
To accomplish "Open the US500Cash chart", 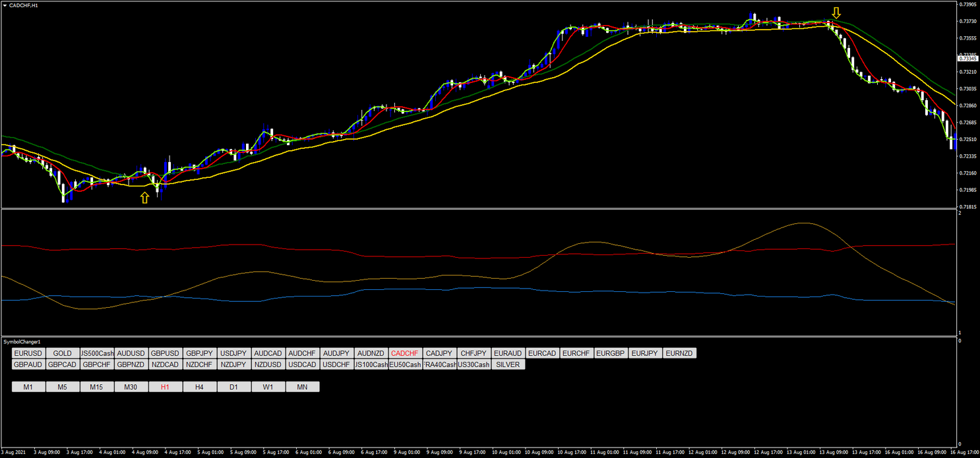I will (96, 353).
